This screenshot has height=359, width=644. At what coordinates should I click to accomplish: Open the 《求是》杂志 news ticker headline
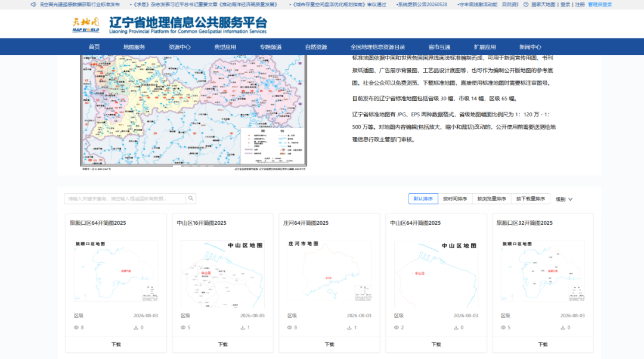pyautogui.click(x=205, y=5)
